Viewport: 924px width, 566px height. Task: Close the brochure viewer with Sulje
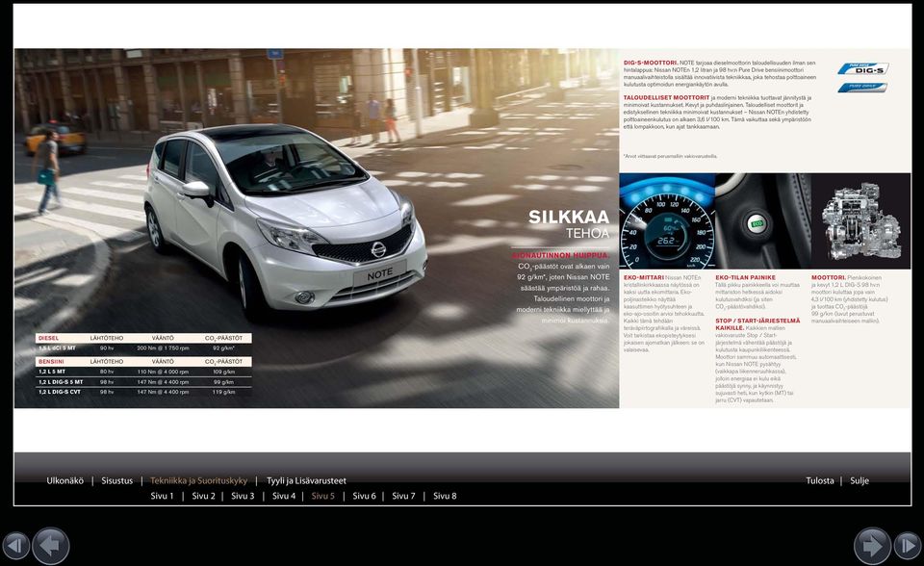(x=860, y=480)
